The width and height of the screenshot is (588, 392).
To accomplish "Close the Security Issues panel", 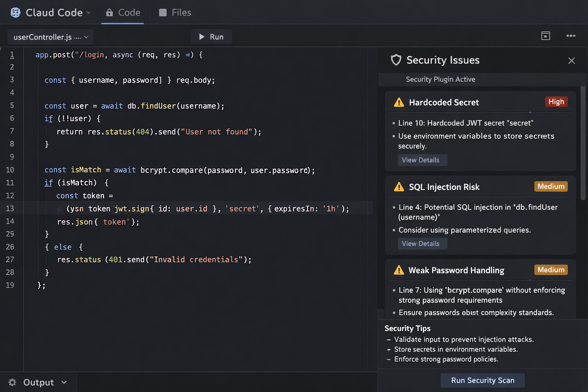I will click(572, 60).
